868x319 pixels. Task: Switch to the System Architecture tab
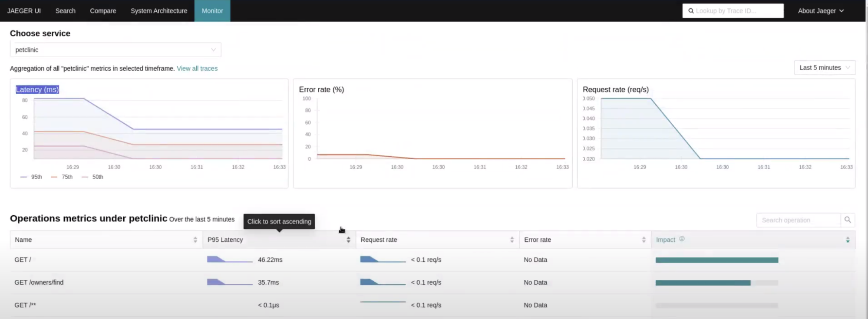click(x=158, y=11)
